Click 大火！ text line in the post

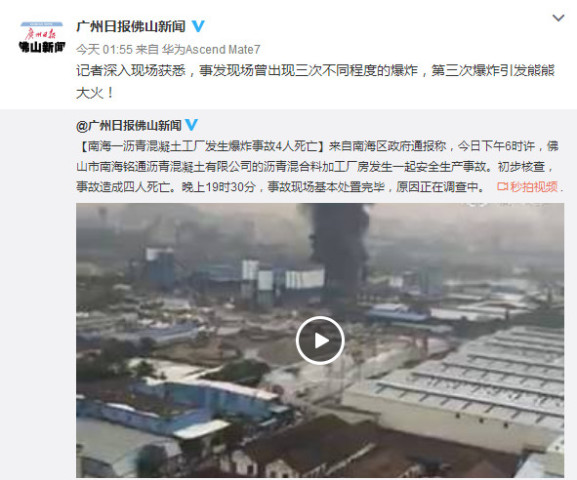click(96, 93)
